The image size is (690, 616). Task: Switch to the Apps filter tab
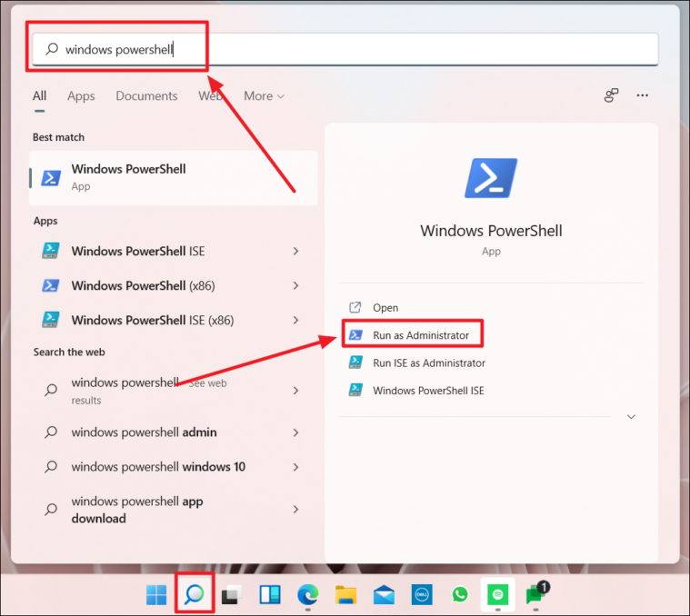coord(81,95)
